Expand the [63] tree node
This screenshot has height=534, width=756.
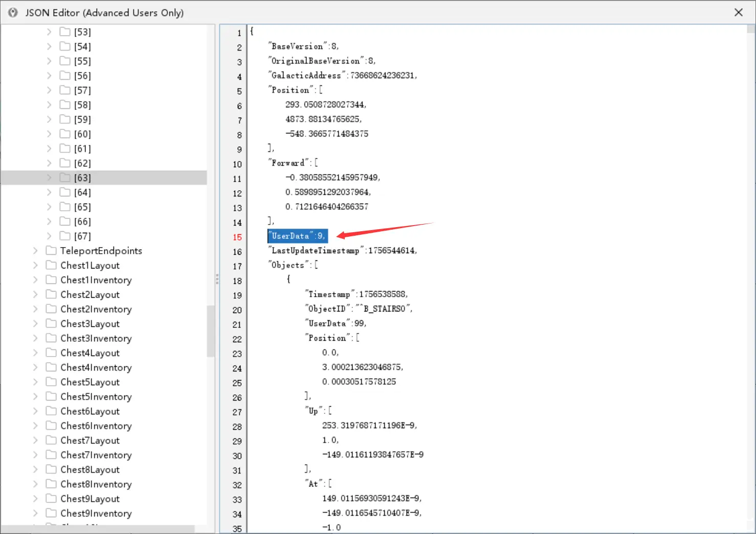point(49,177)
